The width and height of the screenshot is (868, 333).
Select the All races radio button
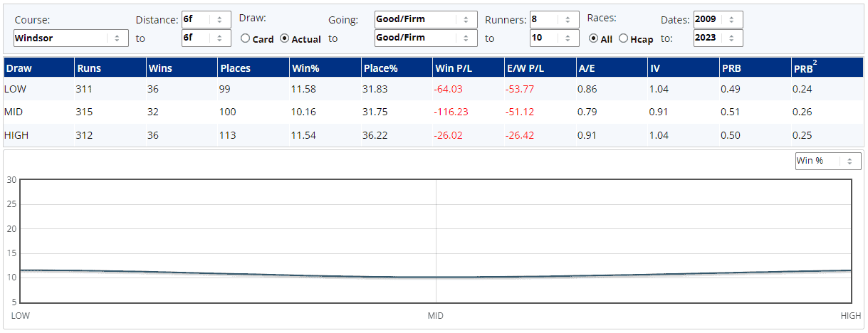click(594, 39)
